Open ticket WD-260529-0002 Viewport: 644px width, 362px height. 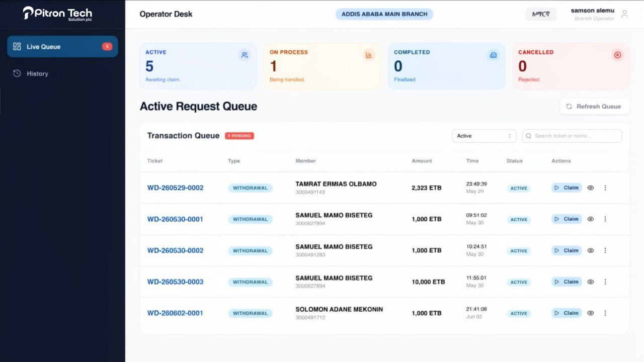[x=175, y=188]
